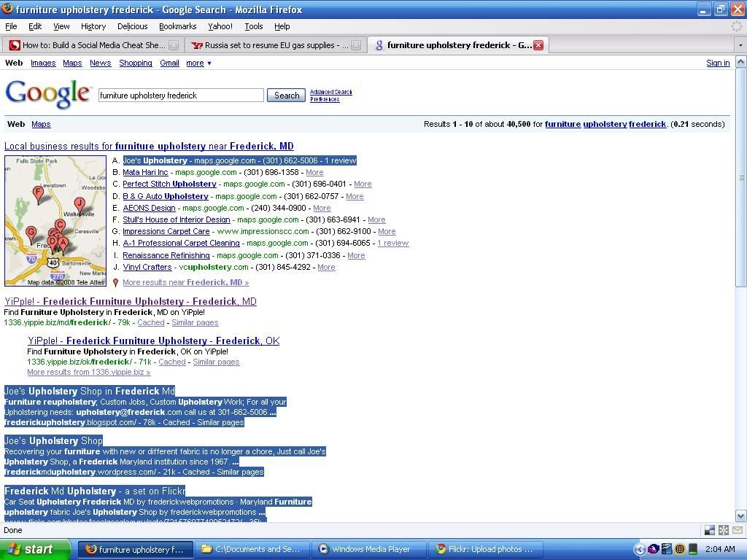
Task: Go to Google News
Action: click(101, 63)
